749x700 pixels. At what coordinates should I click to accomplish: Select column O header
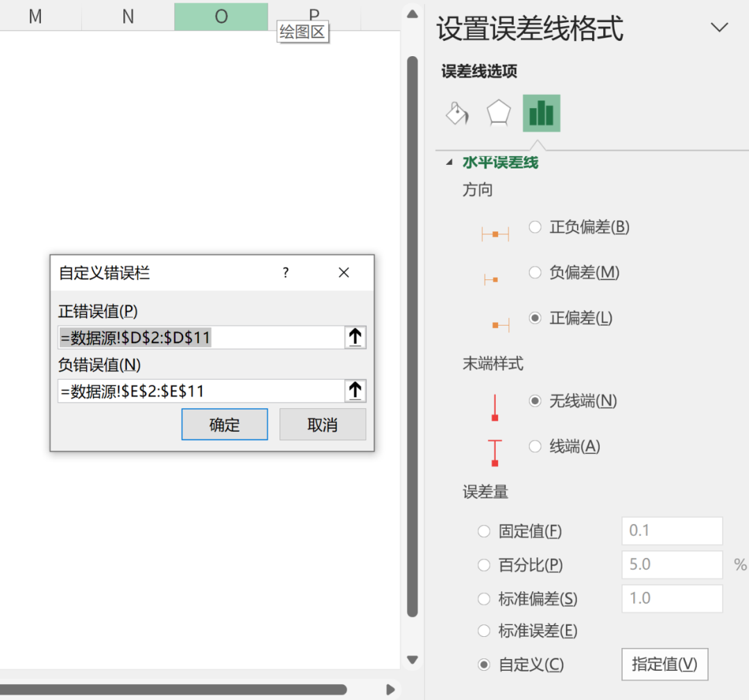(221, 16)
